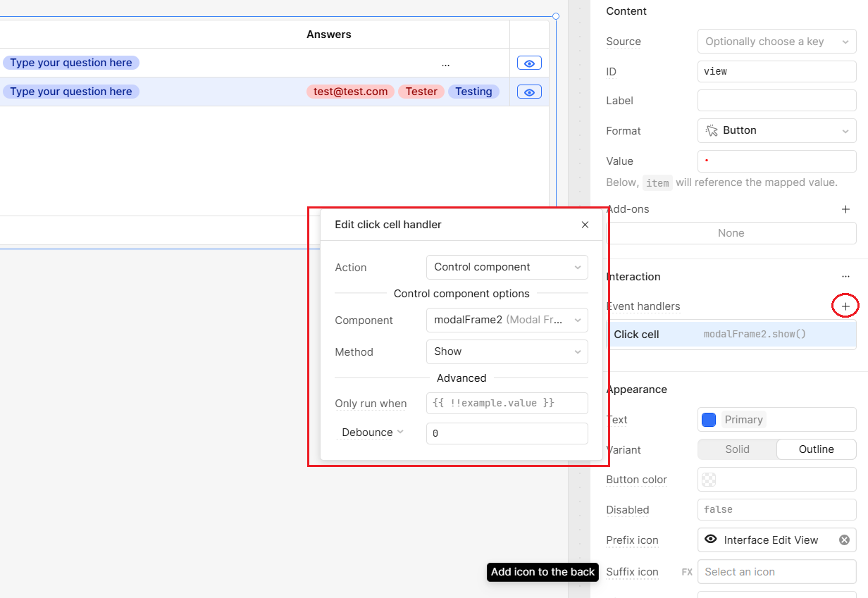Click the eye view button in test@test.com row
The image size is (868, 598).
529,92
